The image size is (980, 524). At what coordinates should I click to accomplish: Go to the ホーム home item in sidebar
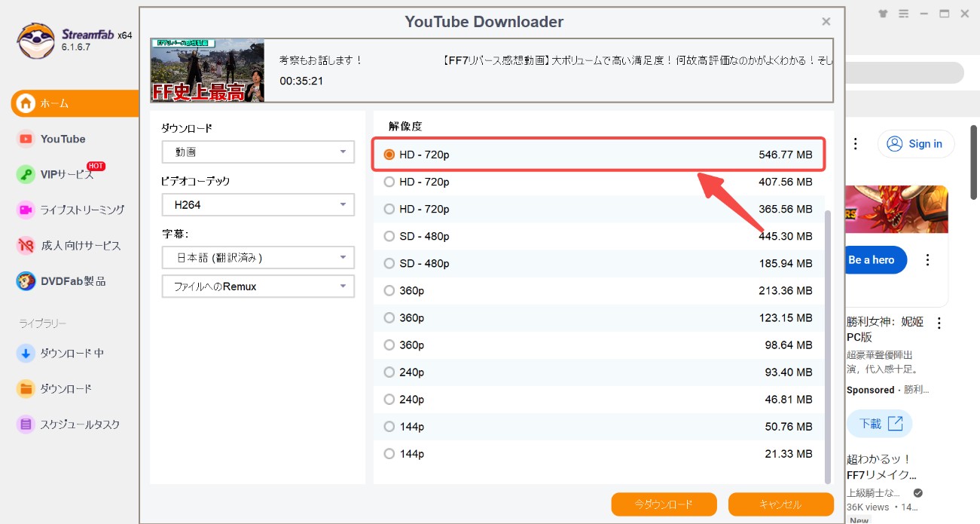pos(75,103)
